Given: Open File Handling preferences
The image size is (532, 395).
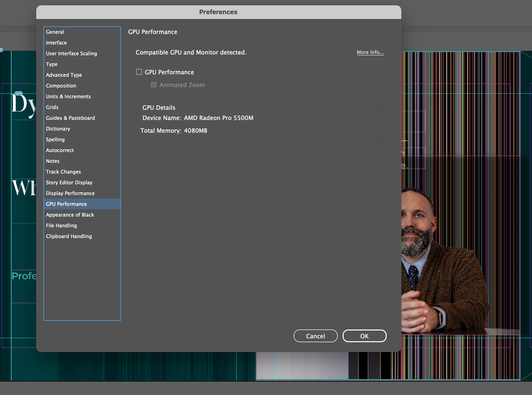Looking at the screenshot, I should pos(61,226).
